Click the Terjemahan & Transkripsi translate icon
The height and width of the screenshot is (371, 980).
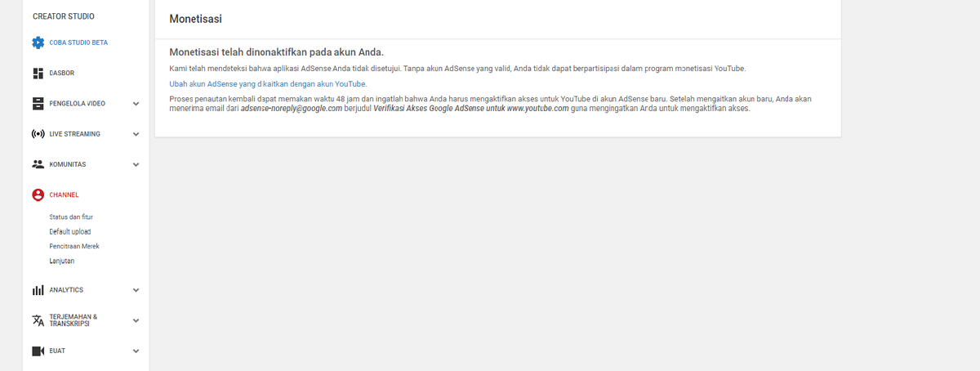38,320
